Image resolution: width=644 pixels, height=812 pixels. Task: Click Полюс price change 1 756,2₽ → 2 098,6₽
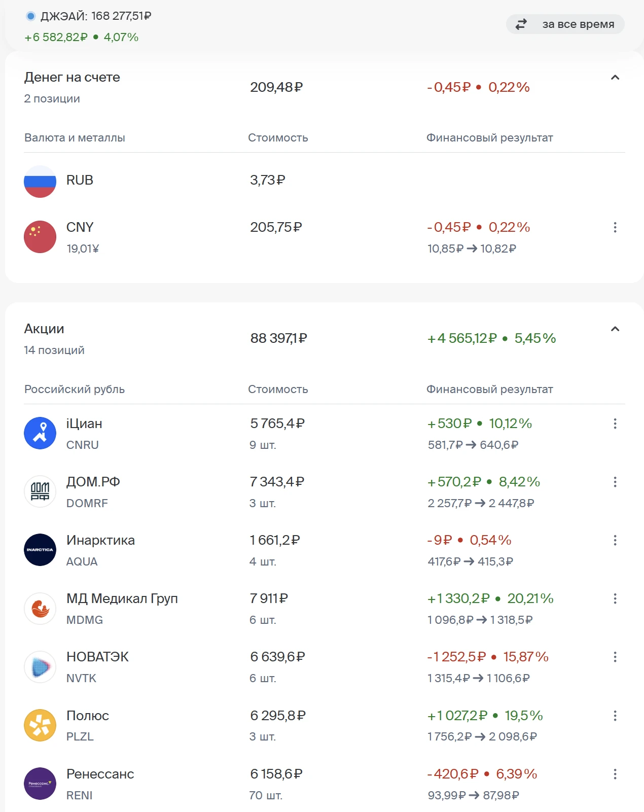click(482, 736)
